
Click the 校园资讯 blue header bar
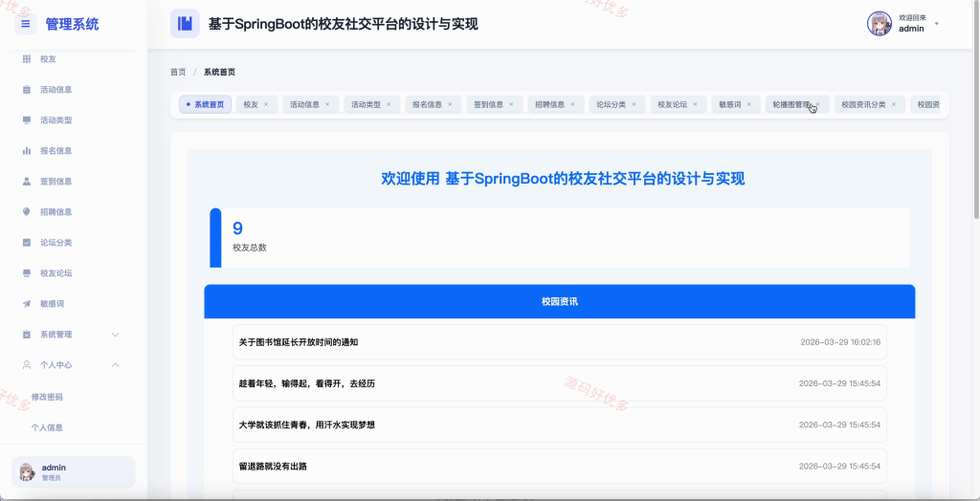point(559,302)
